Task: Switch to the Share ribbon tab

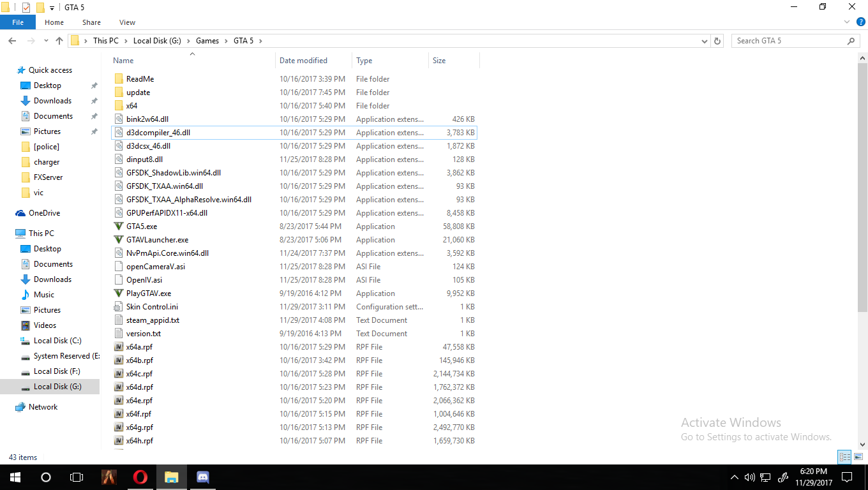Action: (x=91, y=22)
